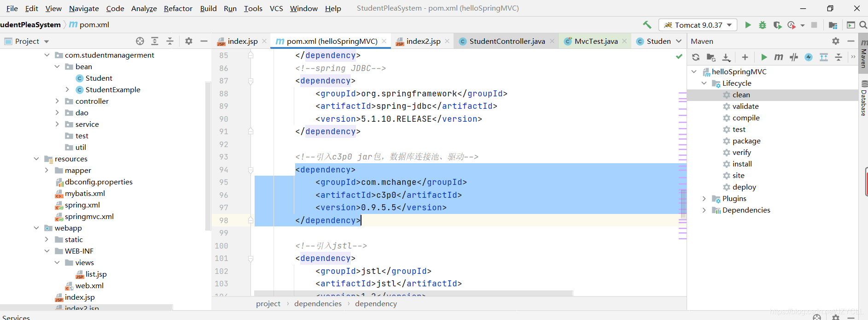
Task: Fold the dependency block at line 94
Action: (250, 170)
